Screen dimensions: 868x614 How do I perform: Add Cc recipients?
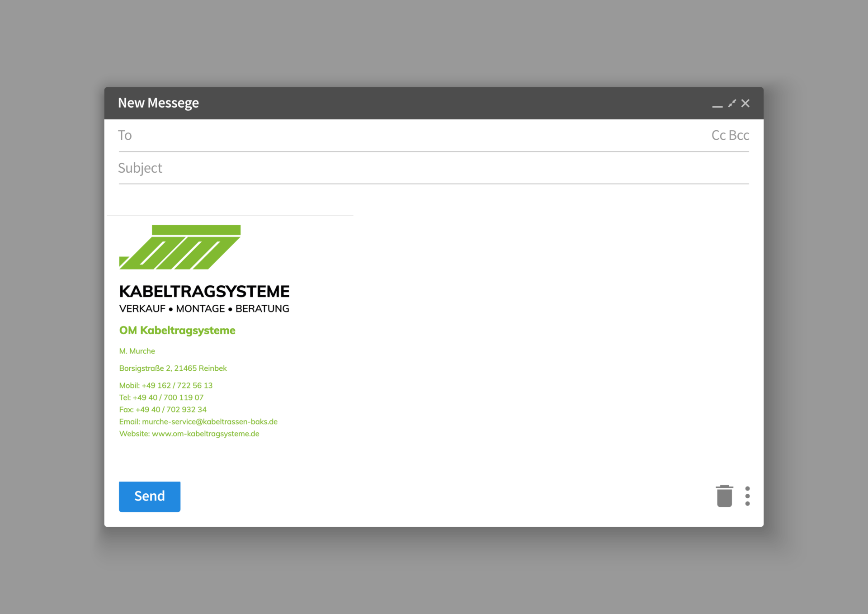click(x=718, y=135)
